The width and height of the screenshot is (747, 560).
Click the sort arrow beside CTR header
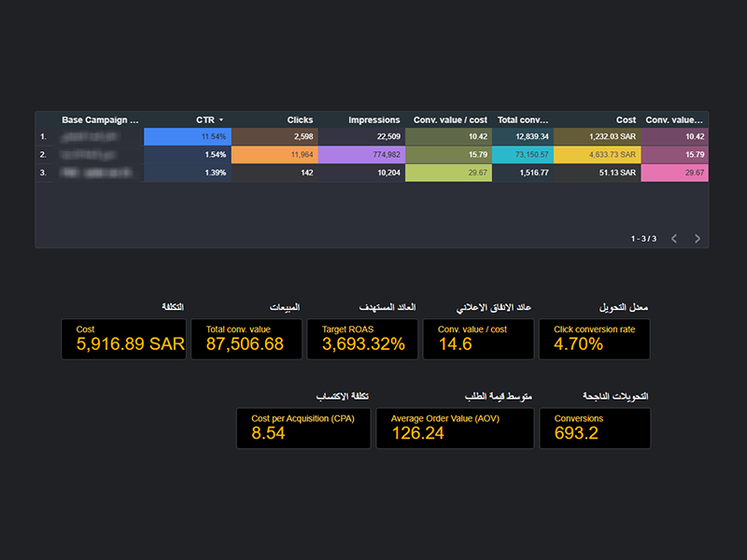pyautogui.click(x=221, y=120)
